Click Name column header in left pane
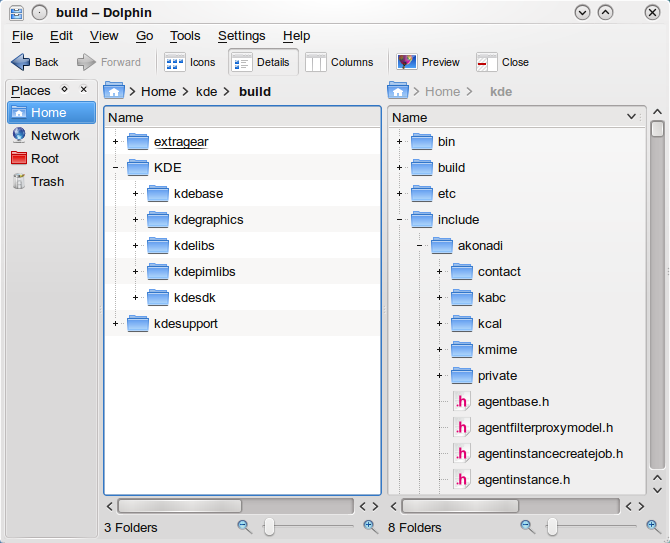The image size is (670, 543). [x=242, y=117]
